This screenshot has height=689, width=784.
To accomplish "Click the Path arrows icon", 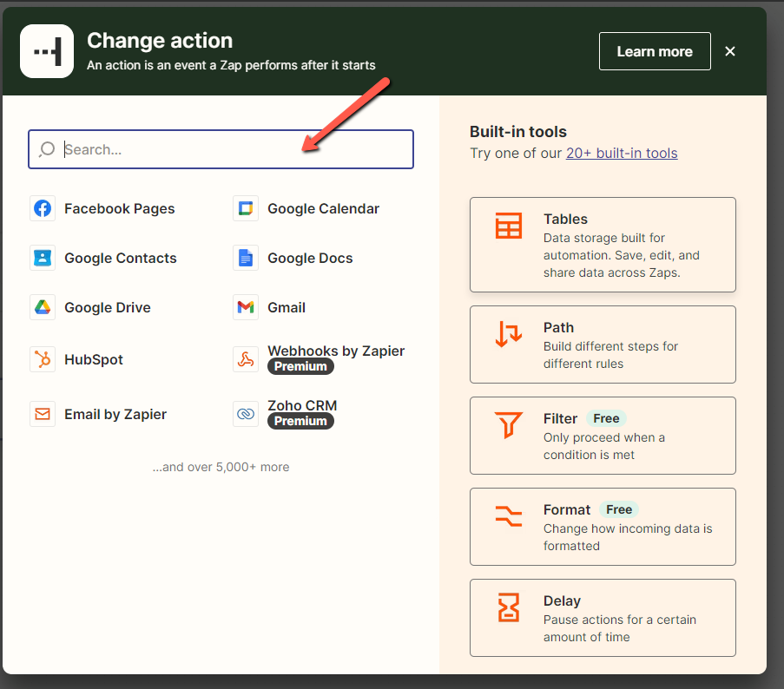I will (509, 334).
